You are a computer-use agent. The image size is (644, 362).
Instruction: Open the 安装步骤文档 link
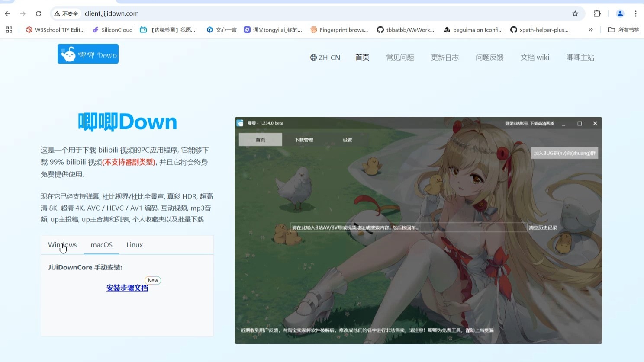click(x=127, y=288)
